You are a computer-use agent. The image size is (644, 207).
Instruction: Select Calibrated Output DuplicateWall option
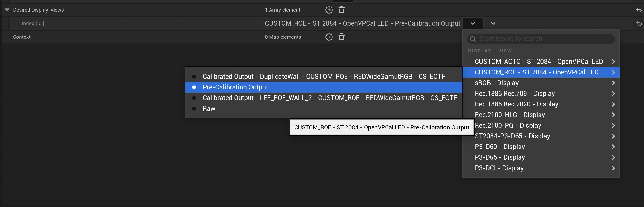coord(324,77)
